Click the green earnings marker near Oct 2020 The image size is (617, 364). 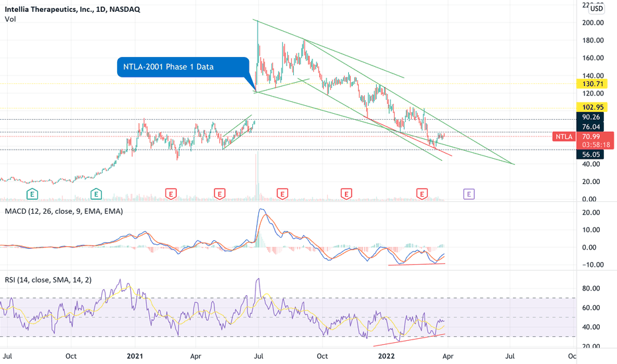[96, 194]
